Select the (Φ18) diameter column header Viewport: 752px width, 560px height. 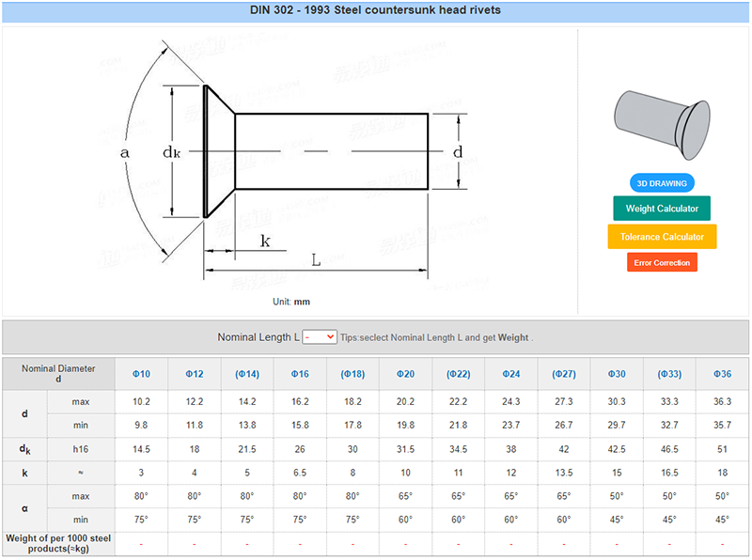tap(352, 374)
